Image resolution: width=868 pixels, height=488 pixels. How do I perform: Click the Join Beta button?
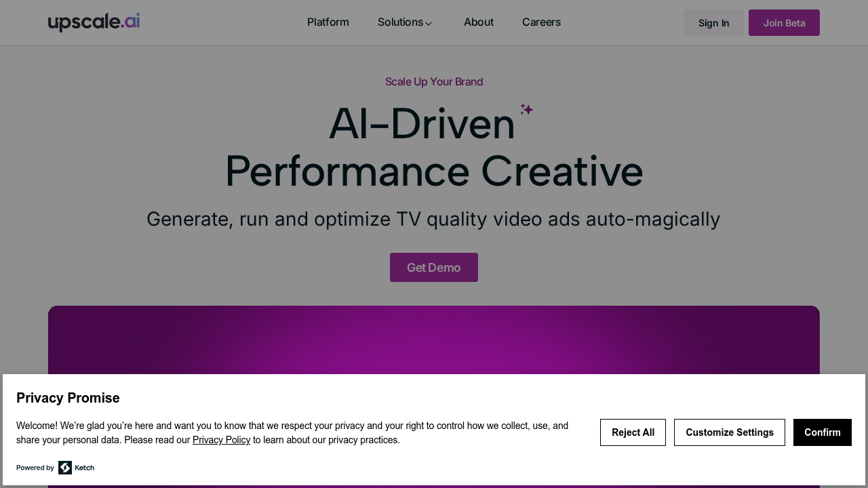(x=784, y=23)
